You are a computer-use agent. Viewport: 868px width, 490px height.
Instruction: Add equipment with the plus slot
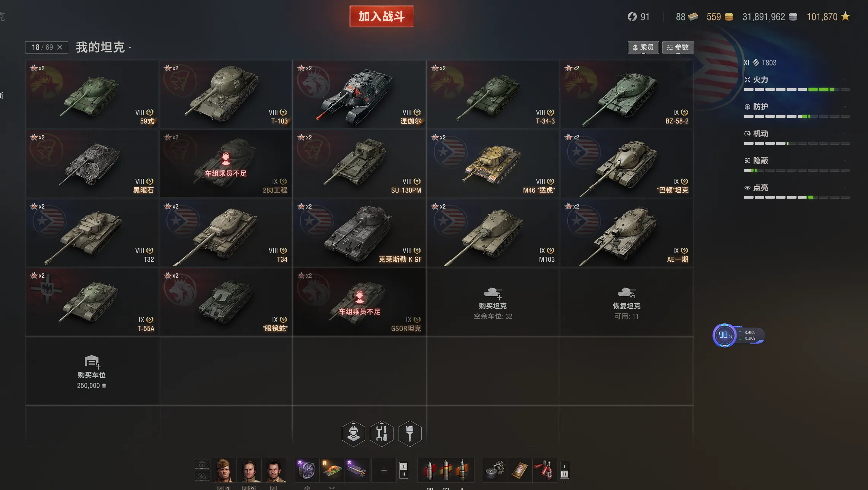pyautogui.click(x=384, y=470)
